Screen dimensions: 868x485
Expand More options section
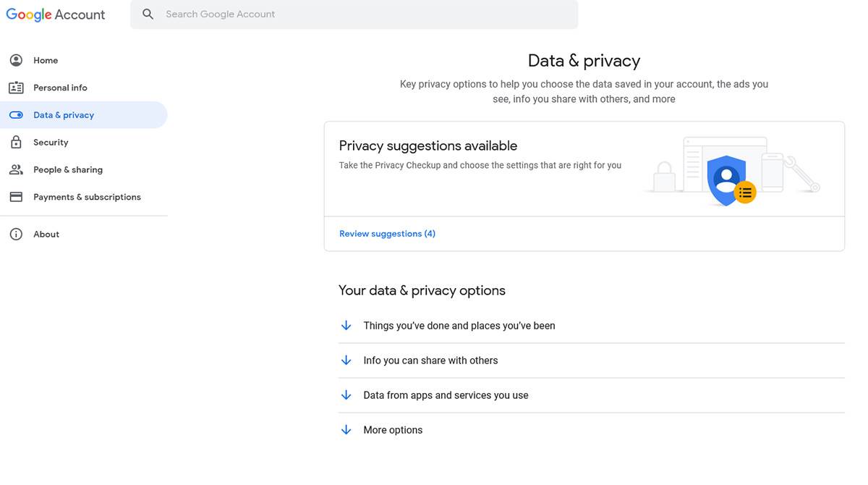click(393, 429)
